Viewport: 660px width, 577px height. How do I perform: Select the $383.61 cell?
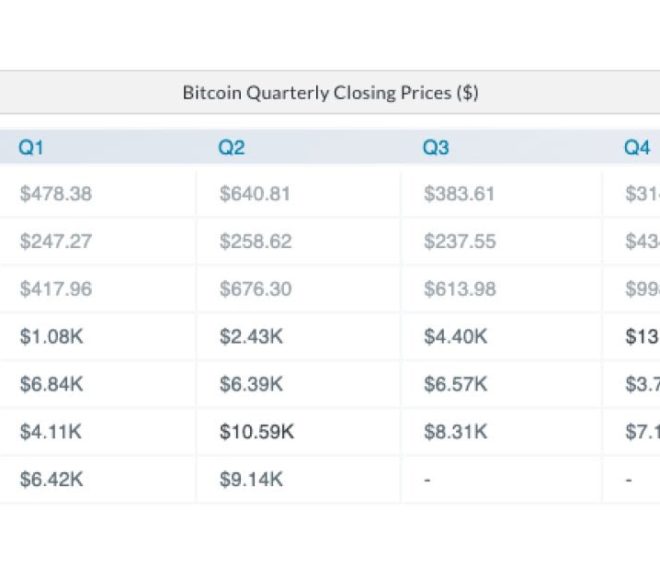(459, 194)
